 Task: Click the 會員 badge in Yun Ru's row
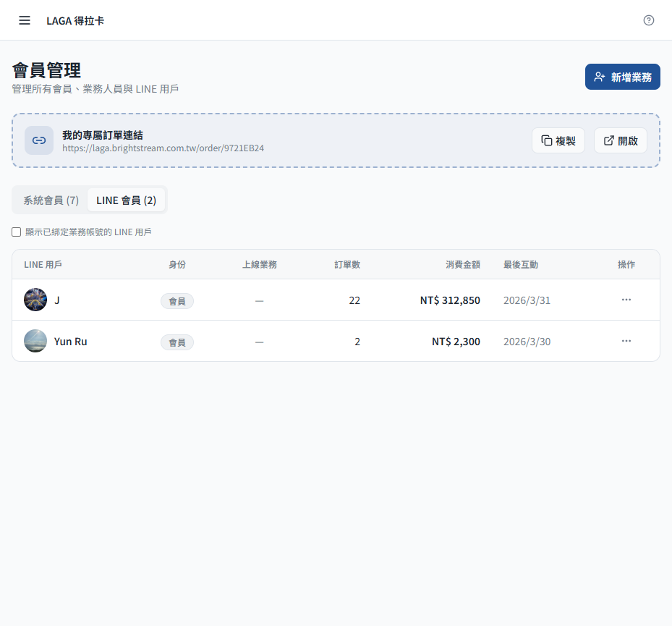(x=177, y=342)
